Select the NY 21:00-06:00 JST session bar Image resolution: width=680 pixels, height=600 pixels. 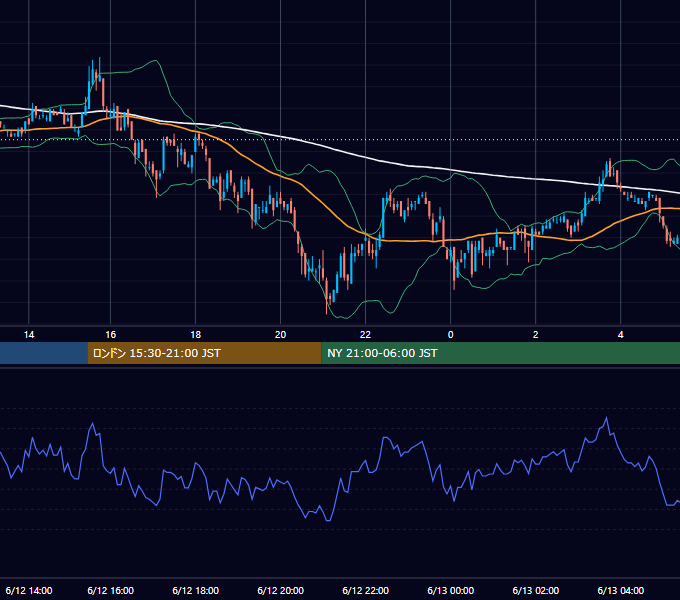coord(500,353)
